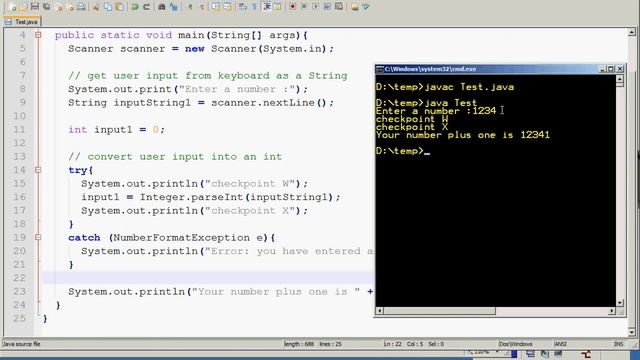This screenshot has height=360, width=640.
Task: Collapse the catch block fold marker
Action: [x=38, y=237]
